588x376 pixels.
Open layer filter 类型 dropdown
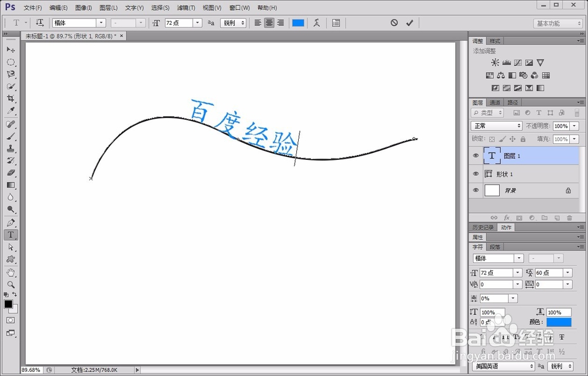click(487, 113)
